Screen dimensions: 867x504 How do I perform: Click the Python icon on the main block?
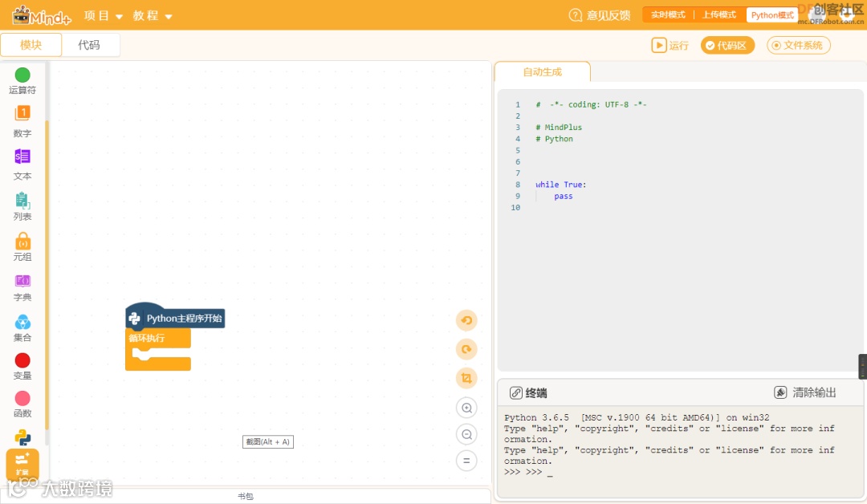coord(134,319)
